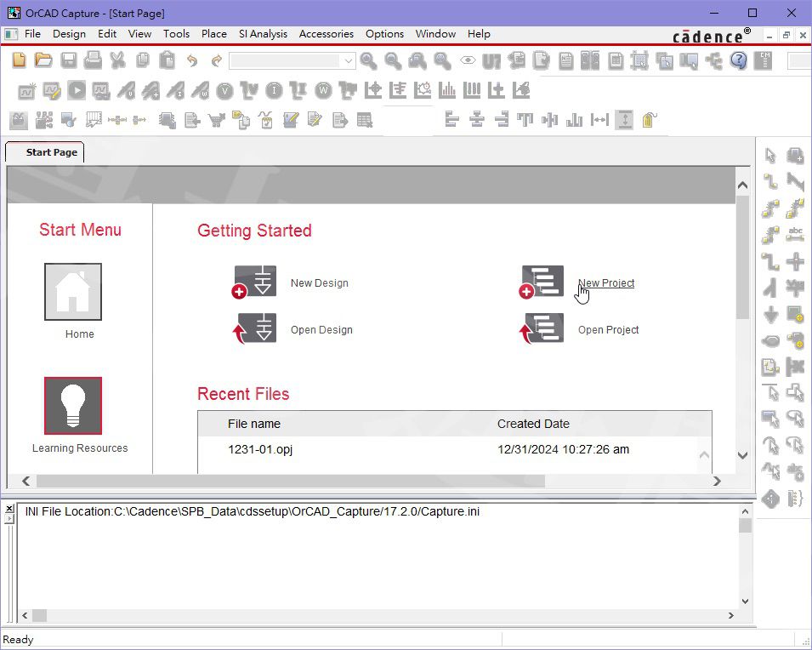Click the New Design icon
This screenshot has width=812, height=650.
click(254, 282)
